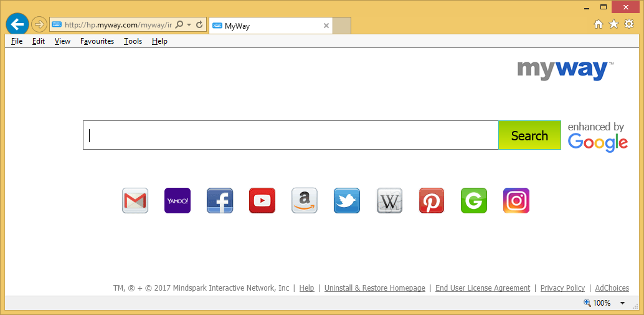This screenshot has width=644, height=315.
Task: Click the myway logo
Action: 565,70
